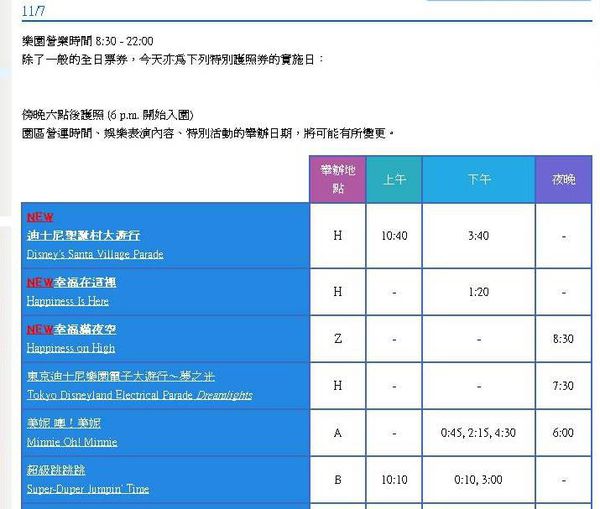Open the 幸福滿夜空 link
This screenshot has height=509, width=600.
pos(85,330)
